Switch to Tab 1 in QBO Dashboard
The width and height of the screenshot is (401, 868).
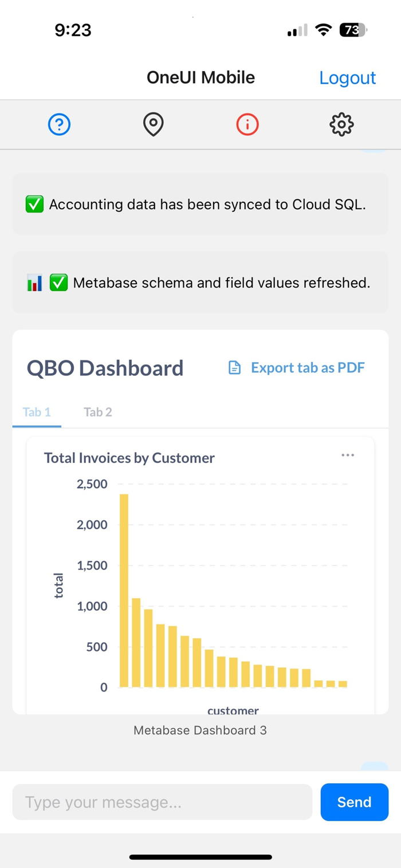(37, 412)
